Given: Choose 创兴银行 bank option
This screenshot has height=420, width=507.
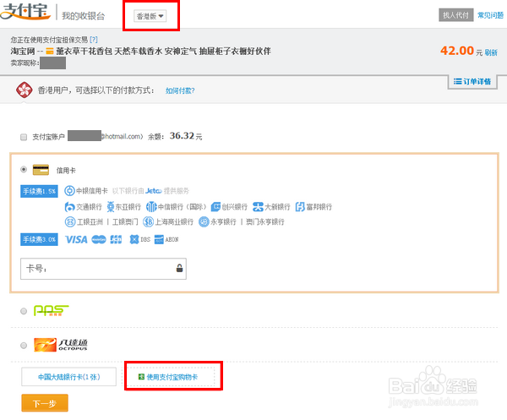Looking at the screenshot, I should (x=229, y=207).
